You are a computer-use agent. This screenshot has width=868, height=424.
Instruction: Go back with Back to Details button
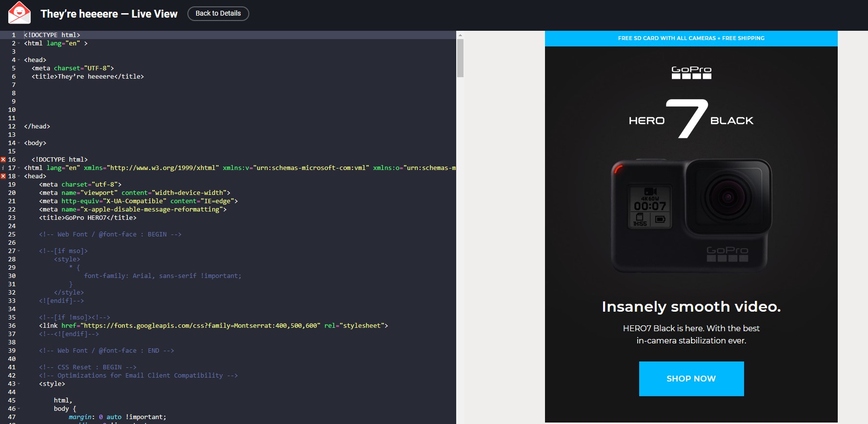tap(218, 14)
